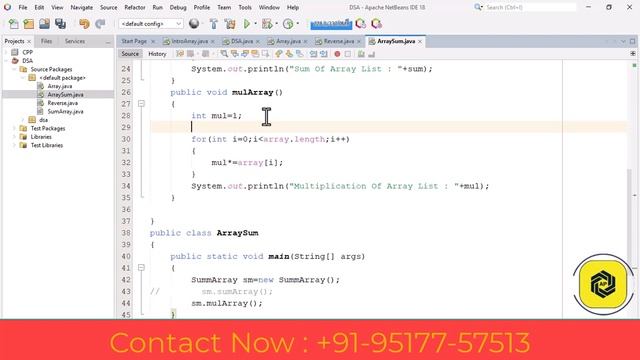Viewport: 640px width, 360px height.
Task: Toggle the History view button
Action: point(157,54)
